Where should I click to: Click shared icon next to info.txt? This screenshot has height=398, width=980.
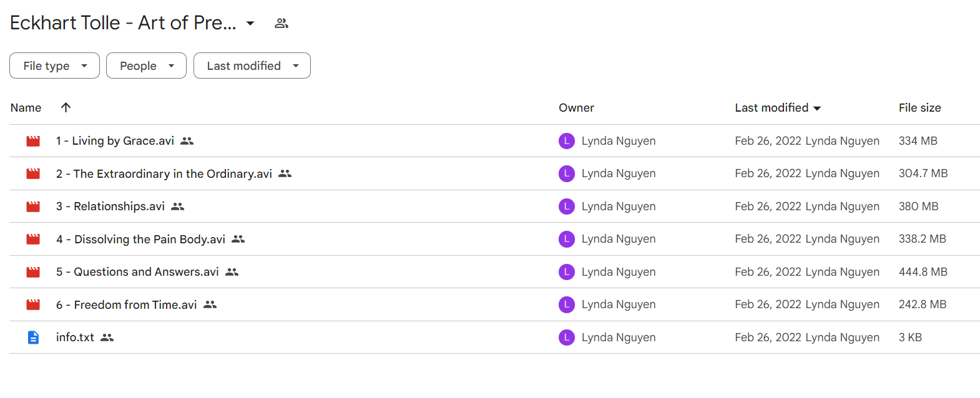click(107, 337)
